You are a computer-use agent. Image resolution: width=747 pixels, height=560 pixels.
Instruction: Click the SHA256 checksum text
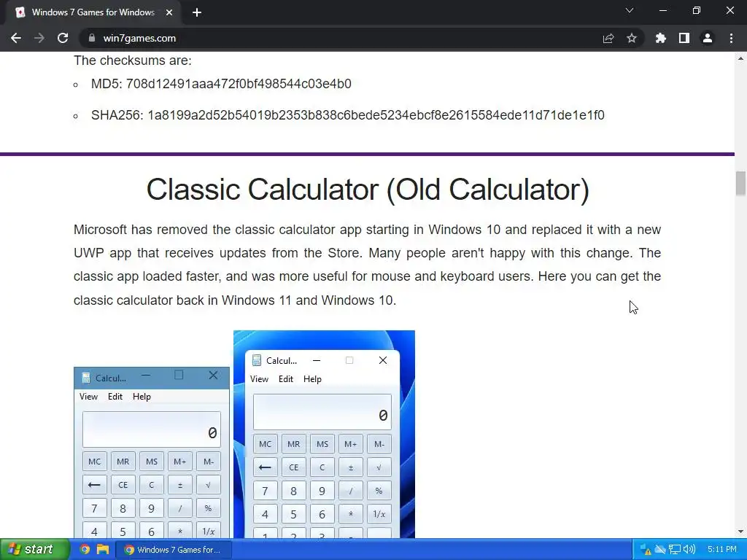pos(348,115)
